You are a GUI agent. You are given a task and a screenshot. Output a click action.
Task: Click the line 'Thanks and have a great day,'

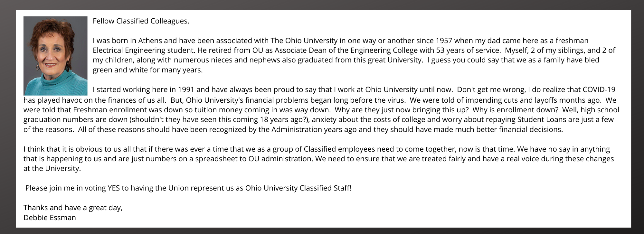click(x=73, y=208)
